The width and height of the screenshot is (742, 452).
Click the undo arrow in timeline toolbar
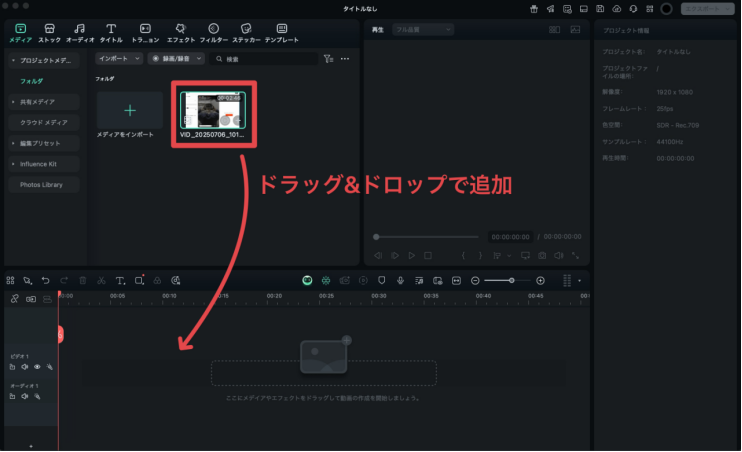[46, 281]
